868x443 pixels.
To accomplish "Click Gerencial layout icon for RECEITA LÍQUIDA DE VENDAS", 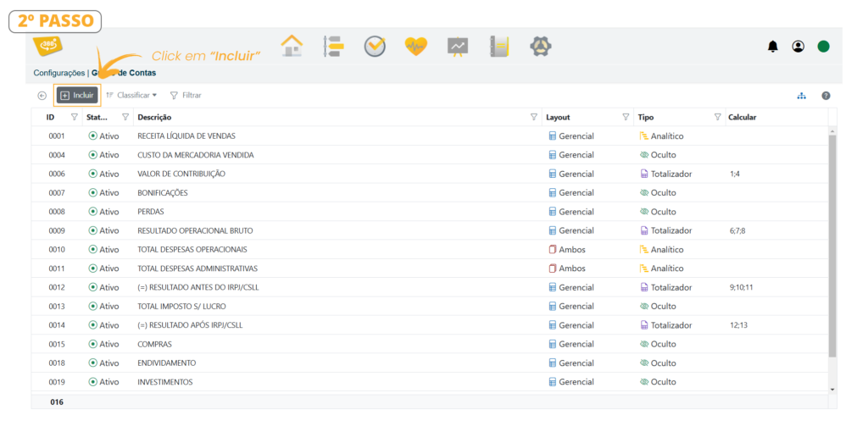I will [553, 136].
